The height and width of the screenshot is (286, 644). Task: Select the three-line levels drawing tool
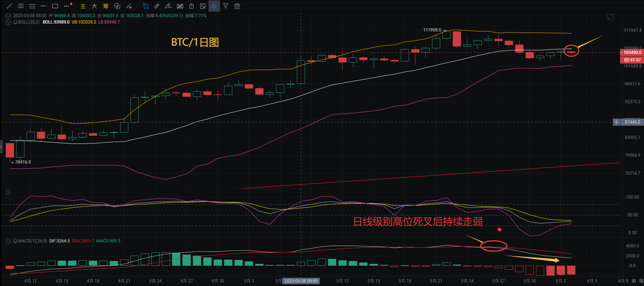coord(32,6)
